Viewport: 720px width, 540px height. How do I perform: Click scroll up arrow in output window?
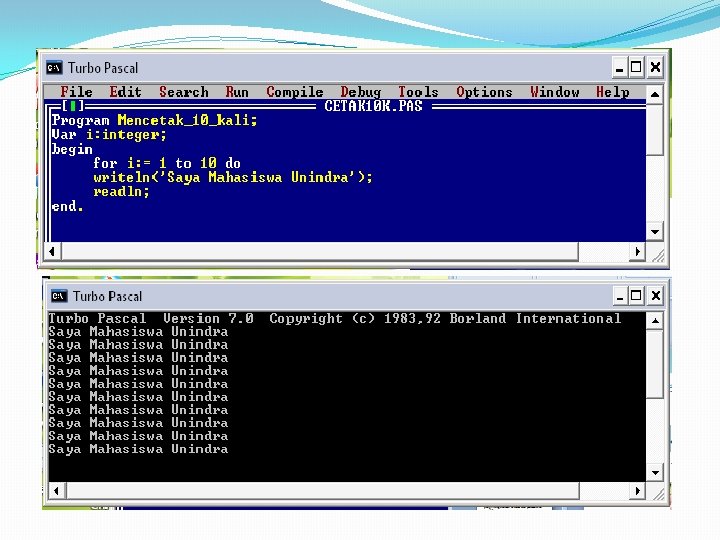(x=655, y=321)
